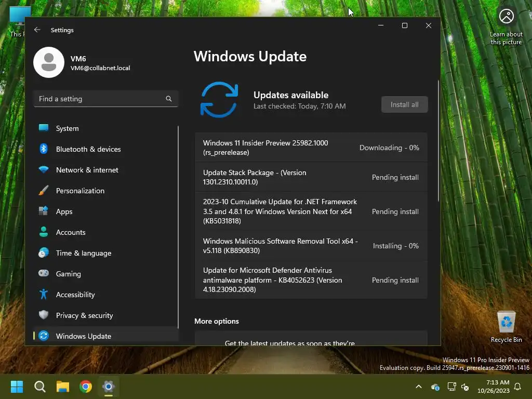The image size is (532, 399).
Task: Click the VM6 profile avatar
Action: click(49, 62)
